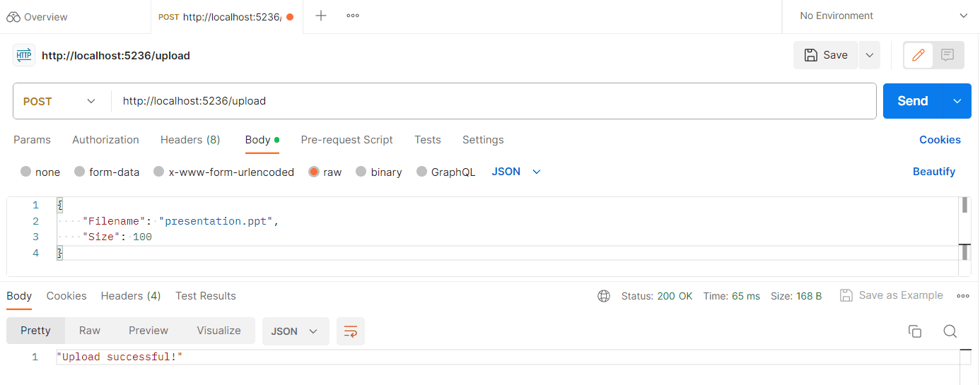Image resolution: width=980 pixels, height=385 pixels.
Task: Toggle line wrap icon in response toolbar
Action: point(350,331)
